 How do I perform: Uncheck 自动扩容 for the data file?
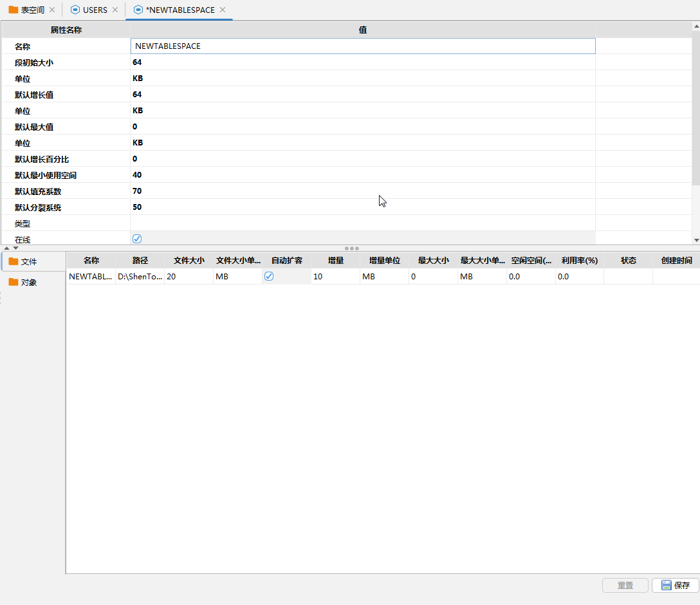pyautogui.click(x=269, y=276)
